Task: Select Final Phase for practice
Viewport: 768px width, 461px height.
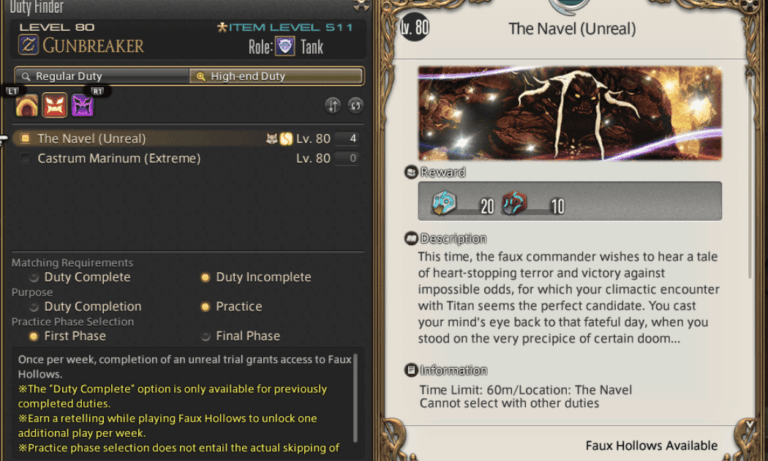Action: click(x=206, y=336)
